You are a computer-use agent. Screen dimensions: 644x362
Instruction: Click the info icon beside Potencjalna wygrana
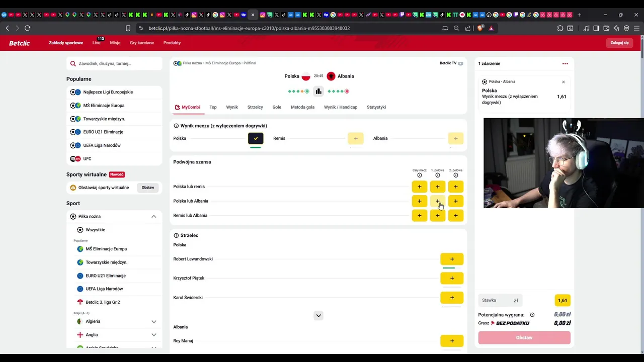coord(532,315)
